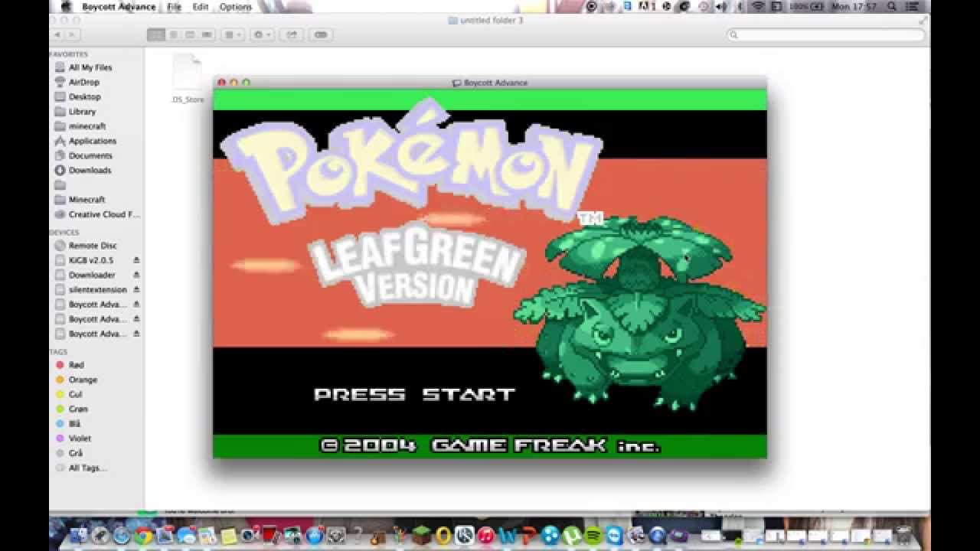Open the Arrange items dropdown
Image resolution: width=980 pixels, height=551 pixels.
tap(232, 34)
